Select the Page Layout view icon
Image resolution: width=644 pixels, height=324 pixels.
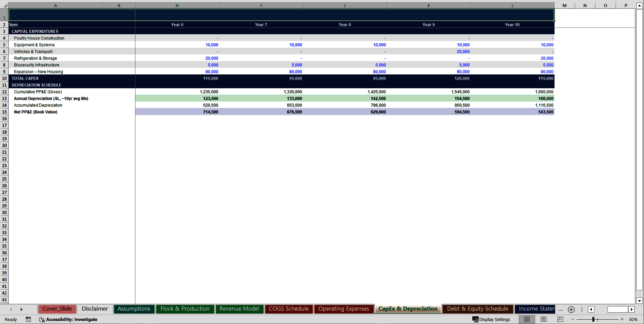tap(544, 319)
